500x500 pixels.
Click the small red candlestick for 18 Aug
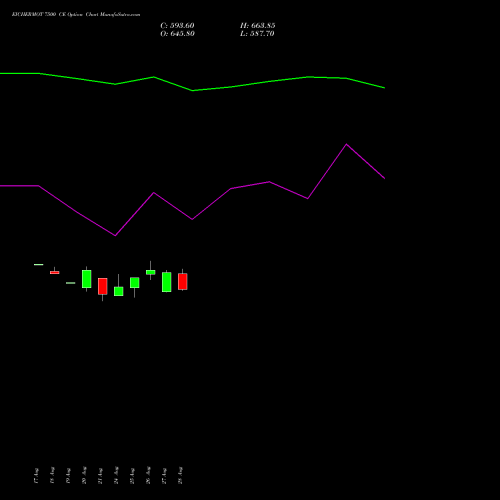click(x=55, y=272)
